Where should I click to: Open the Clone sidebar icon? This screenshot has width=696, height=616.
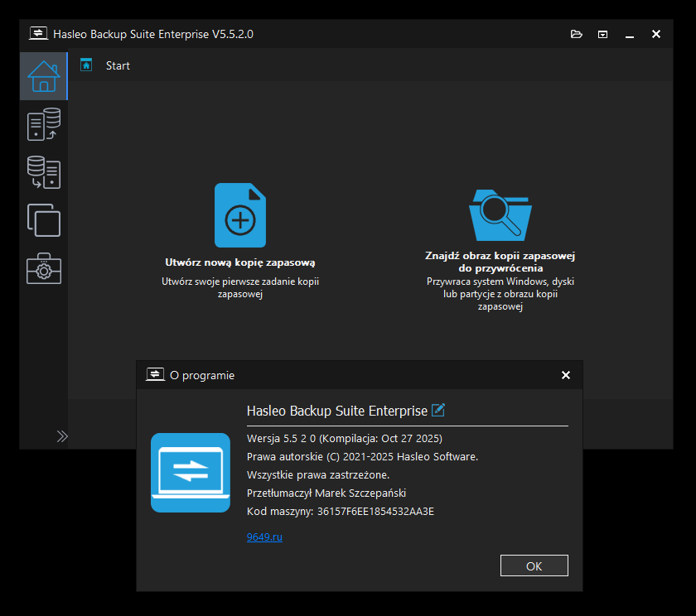tap(43, 220)
